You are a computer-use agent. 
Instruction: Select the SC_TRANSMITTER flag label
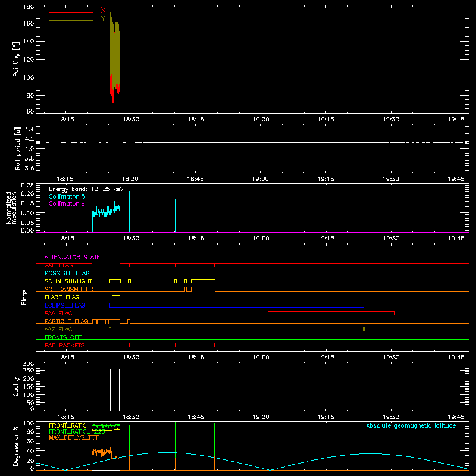tap(69, 289)
